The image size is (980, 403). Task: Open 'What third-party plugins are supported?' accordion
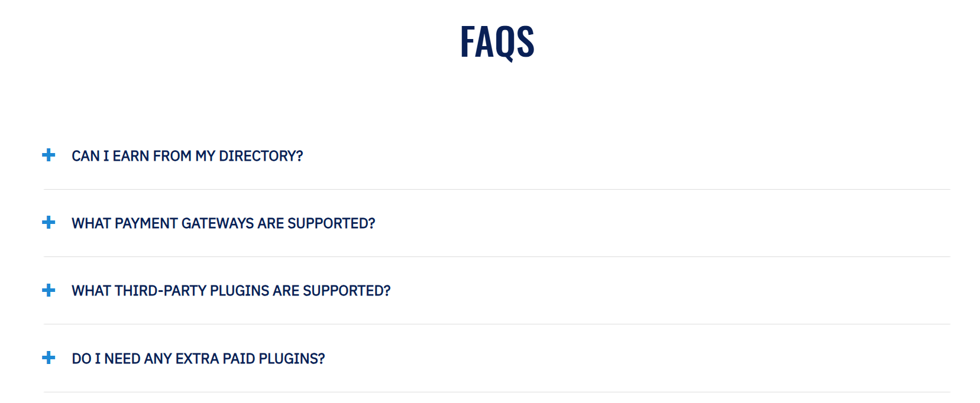coord(231,291)
